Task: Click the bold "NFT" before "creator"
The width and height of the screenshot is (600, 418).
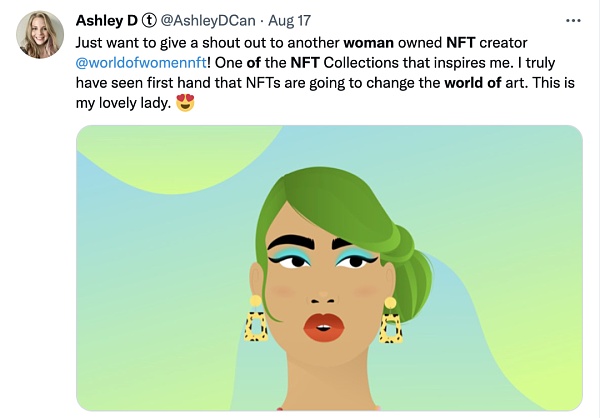Action: point(431,43)
